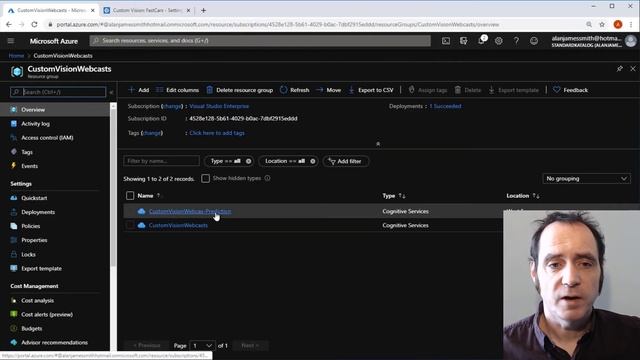Click the account avatar picture
The width and height of the screenshot is (640, 360).
click(x=631, y=41)
